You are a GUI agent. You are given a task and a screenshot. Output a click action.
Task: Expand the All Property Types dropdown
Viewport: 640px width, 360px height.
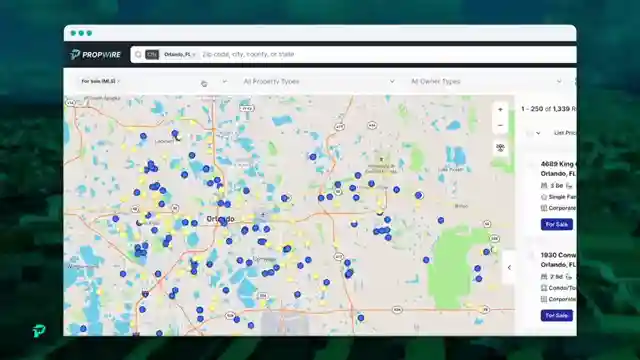(x=319, y=82)
